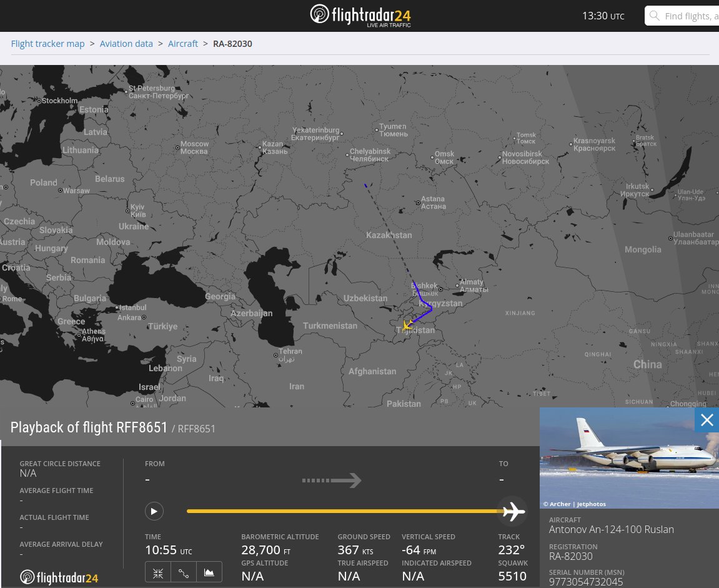
Task: Click the Moscow city label on the map
Action: click(194, 147)
